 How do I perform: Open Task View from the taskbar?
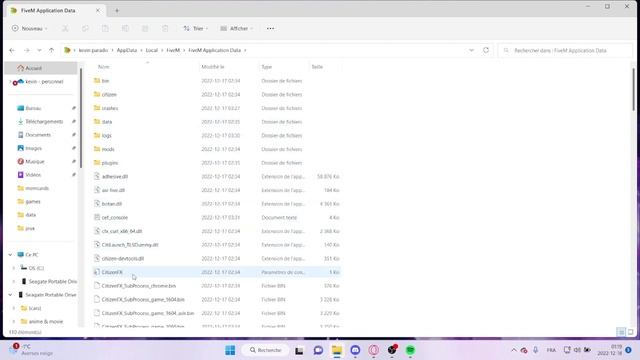tap(299, 350)
